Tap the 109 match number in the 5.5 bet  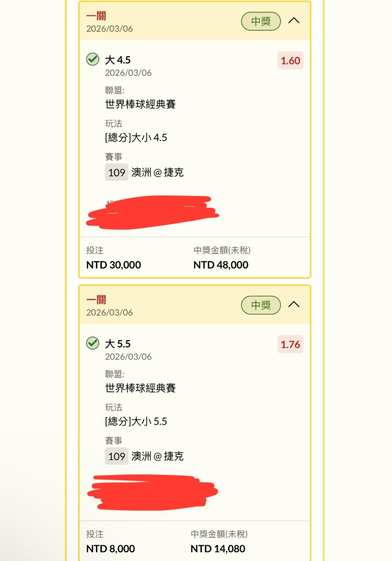117,456
